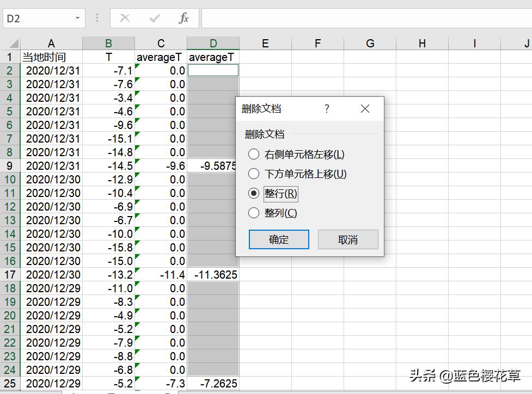Select row 13 header
The height and width of the screenshot is (394, 532).
10,220
